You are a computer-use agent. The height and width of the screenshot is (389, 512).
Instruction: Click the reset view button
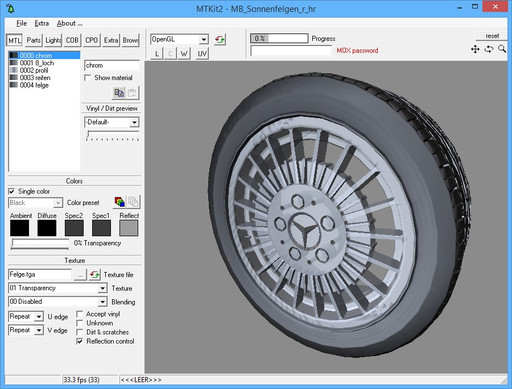point(492,36)
